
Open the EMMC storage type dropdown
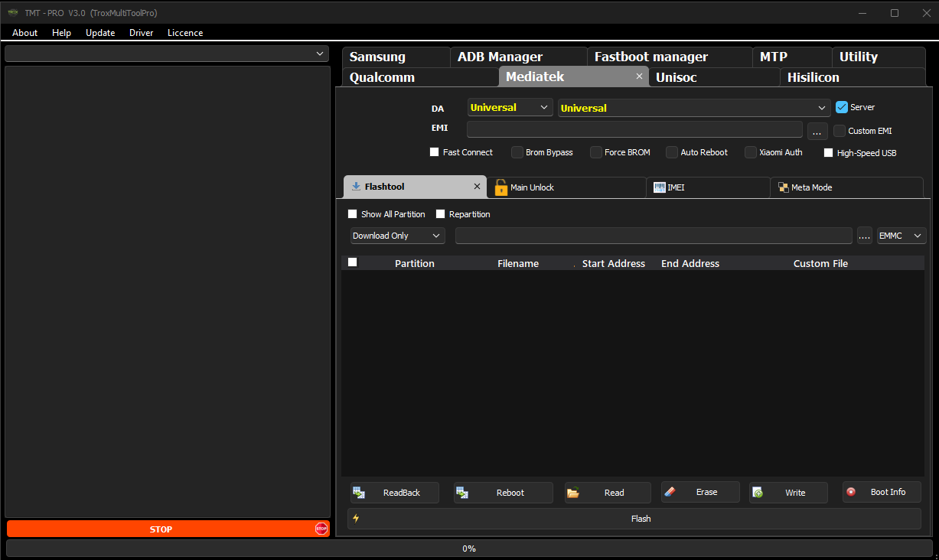click(901, 236)
